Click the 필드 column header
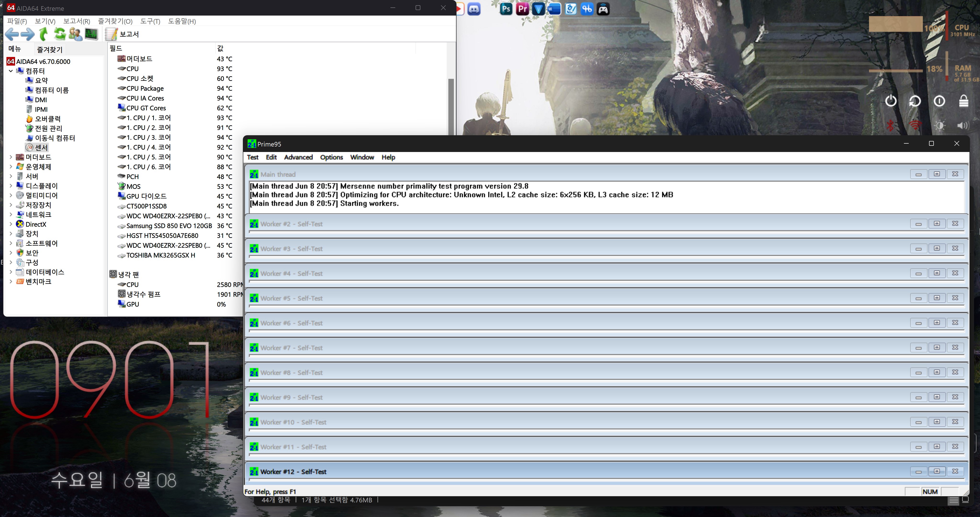Image resolution: width=980 pixels, height=517 pixels. pos(161,48)
